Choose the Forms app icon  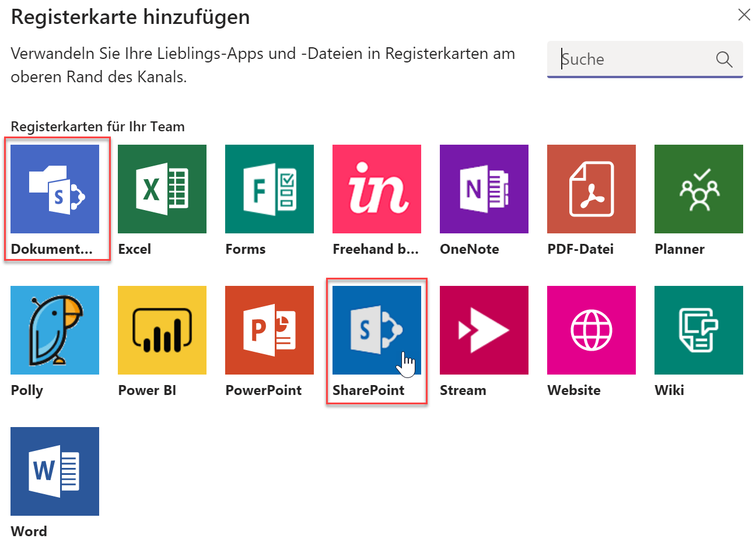coord(269,189)
